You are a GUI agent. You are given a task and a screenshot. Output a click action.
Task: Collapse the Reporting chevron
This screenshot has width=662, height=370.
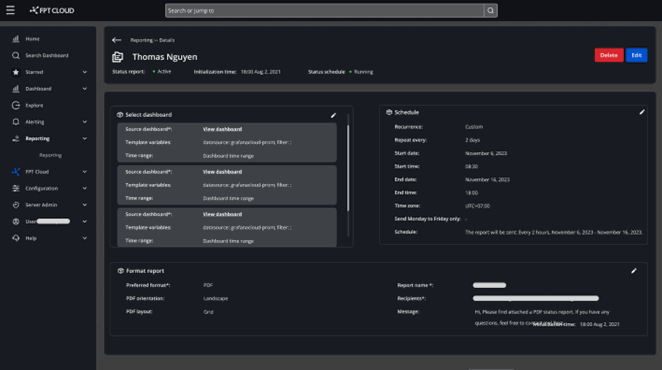(x=85, y=139)
